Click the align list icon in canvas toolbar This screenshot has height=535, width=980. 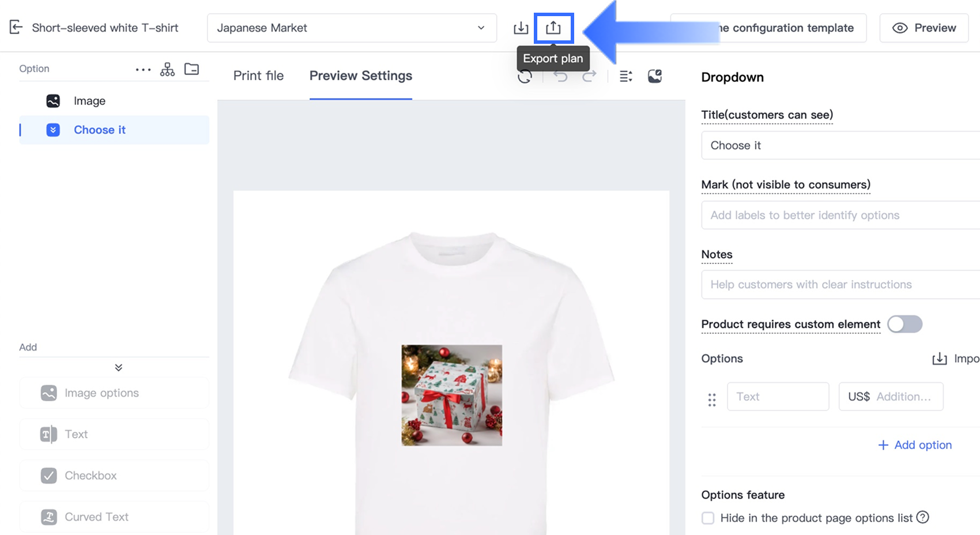click(626, 76)
